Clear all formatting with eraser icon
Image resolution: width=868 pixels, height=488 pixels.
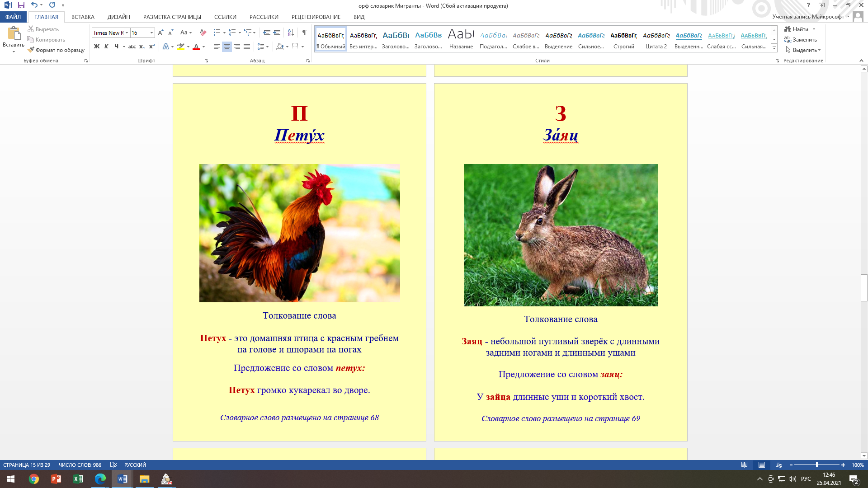203,33
